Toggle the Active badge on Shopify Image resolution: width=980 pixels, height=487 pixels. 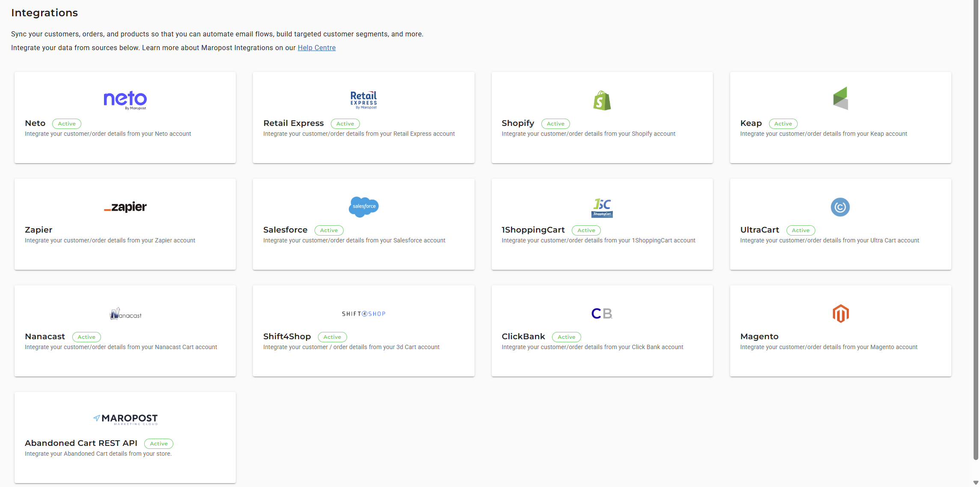point(555,123)
